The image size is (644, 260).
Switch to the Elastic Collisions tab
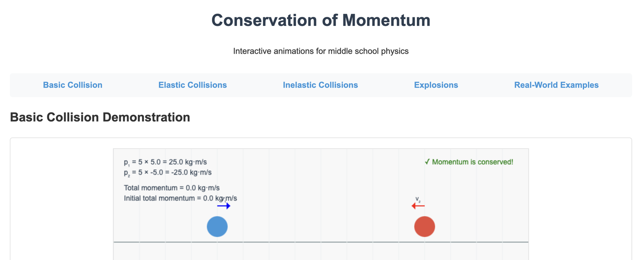(x=192, y=85)
